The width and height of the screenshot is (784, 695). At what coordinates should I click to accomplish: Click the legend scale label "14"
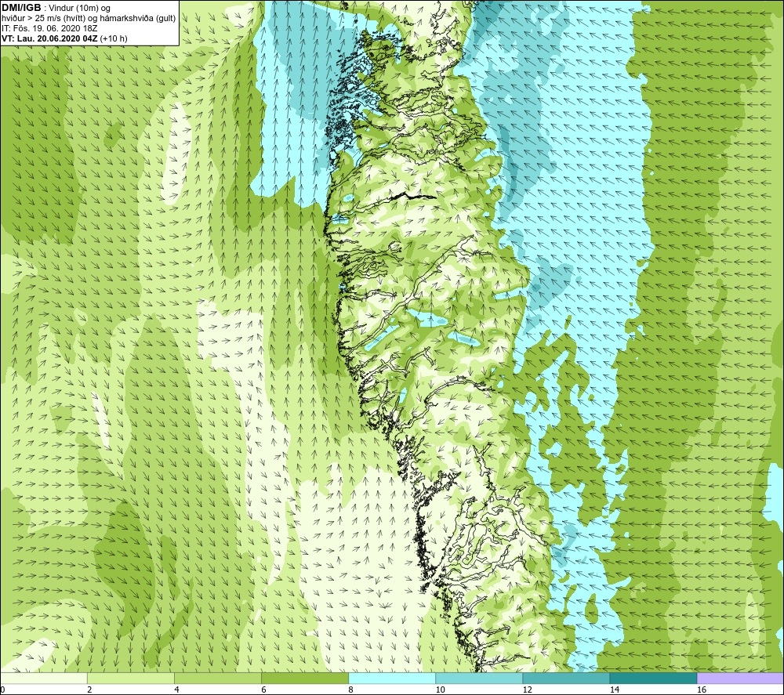(614, 690)
